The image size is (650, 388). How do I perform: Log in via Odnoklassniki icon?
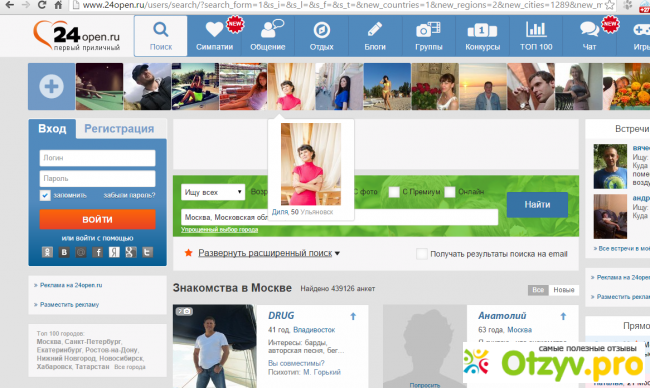coord(47,252)
